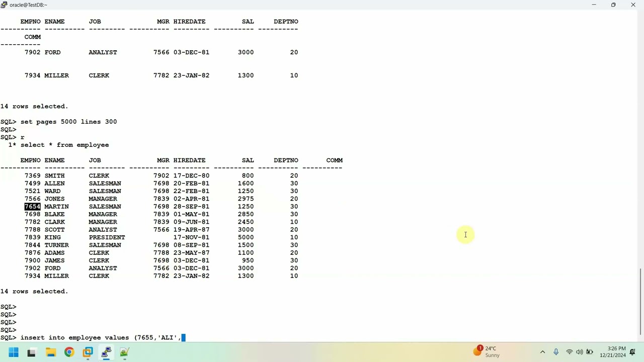644x362 pixels.
Task: Click the BLAKE employee name
Action: pos(54,214)
